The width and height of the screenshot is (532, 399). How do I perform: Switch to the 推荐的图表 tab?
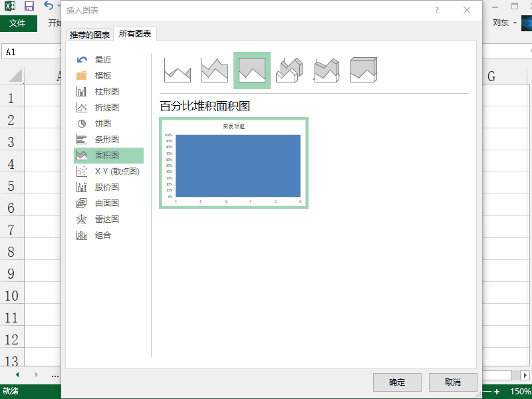[90, 35]
